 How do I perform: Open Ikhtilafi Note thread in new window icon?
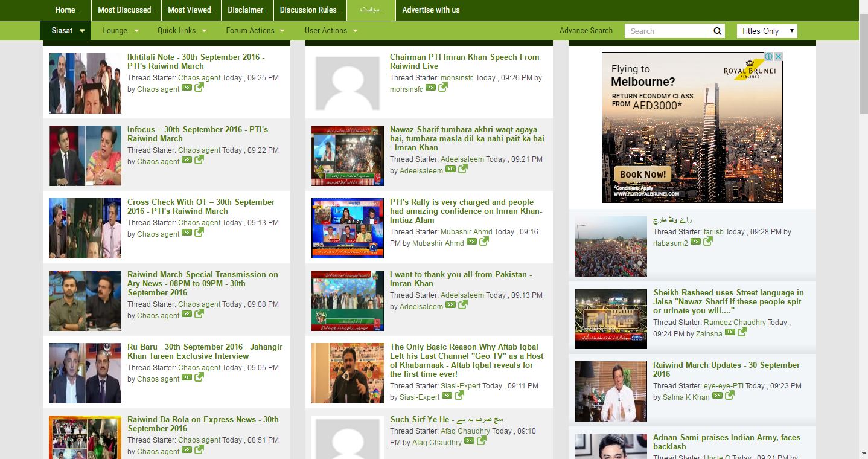point(199,87)
